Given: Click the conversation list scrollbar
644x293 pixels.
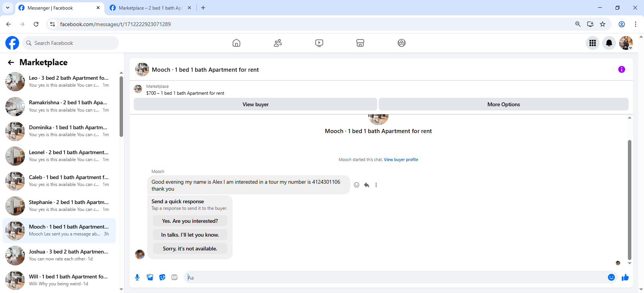Looking at the screenshot, I should click(x=121, y=107).
